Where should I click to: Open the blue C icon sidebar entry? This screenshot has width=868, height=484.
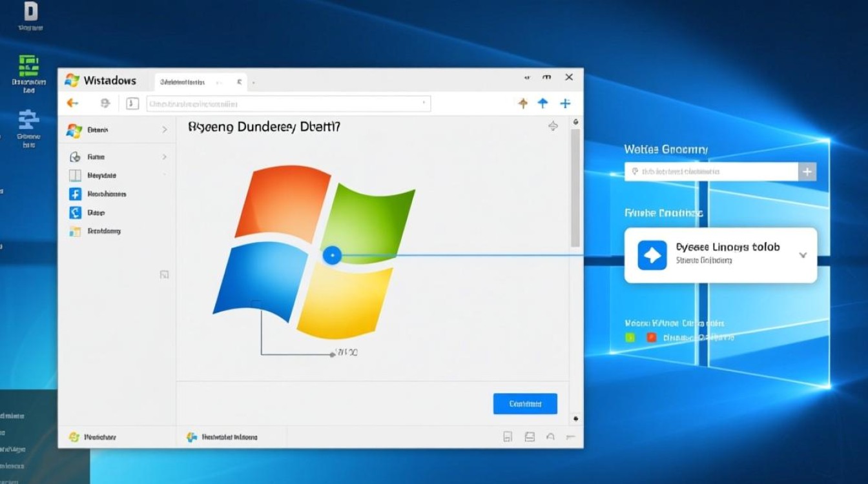coord(75,212)
